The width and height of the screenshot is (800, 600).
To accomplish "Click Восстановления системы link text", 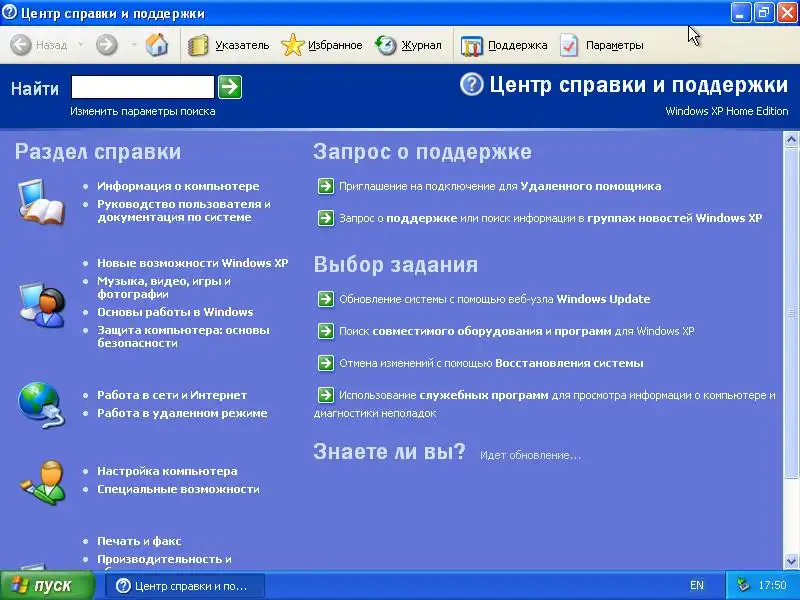I will point(569,363).
